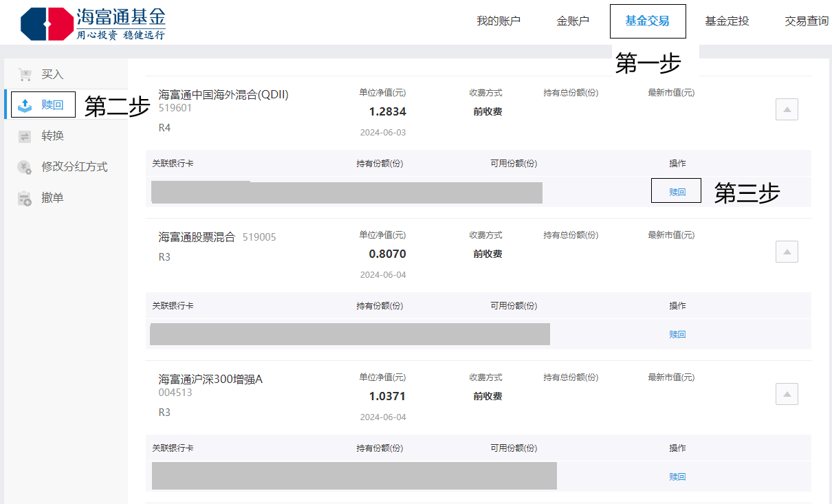
Task: Open the 交易查询 tab
Action: 807,21
